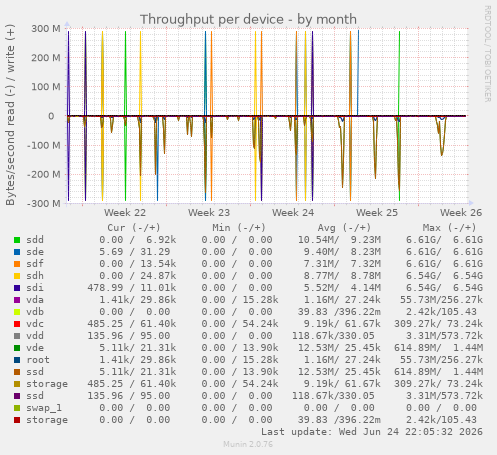Click the Week 25 axis label
The width and height of the screenshot is (497, 455).
click(377, 213)
